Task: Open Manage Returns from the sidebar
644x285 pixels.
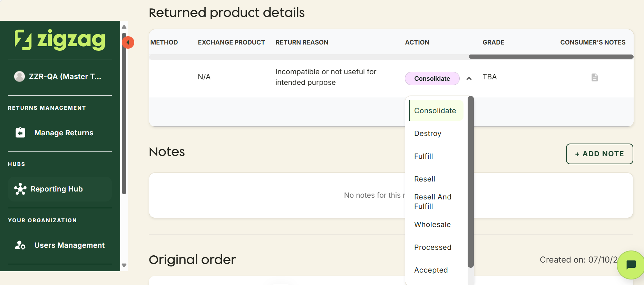Action: (x=64, y=132)
